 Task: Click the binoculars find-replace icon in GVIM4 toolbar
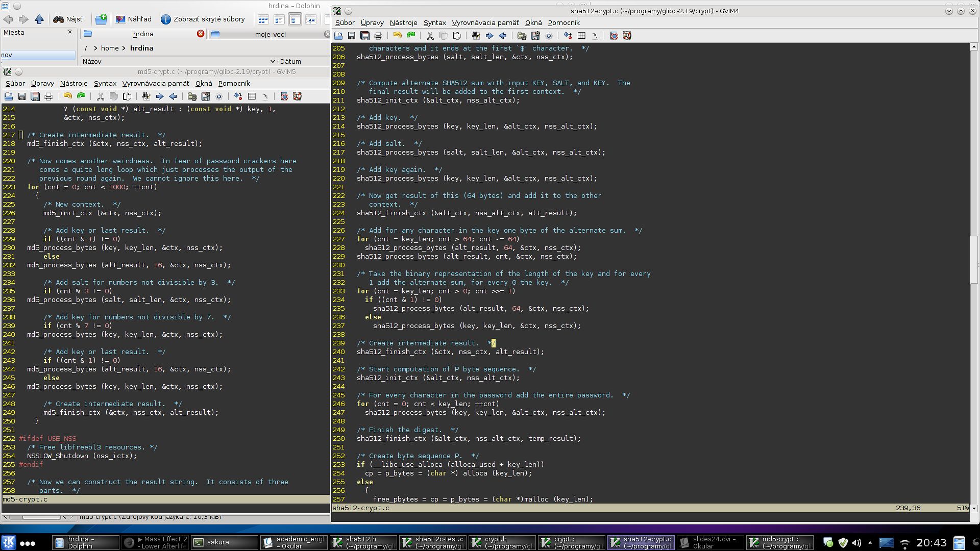(476, 36)
